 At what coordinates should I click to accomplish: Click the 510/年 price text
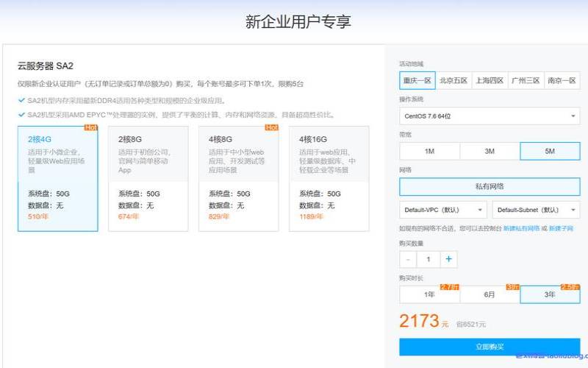point(38,216)
